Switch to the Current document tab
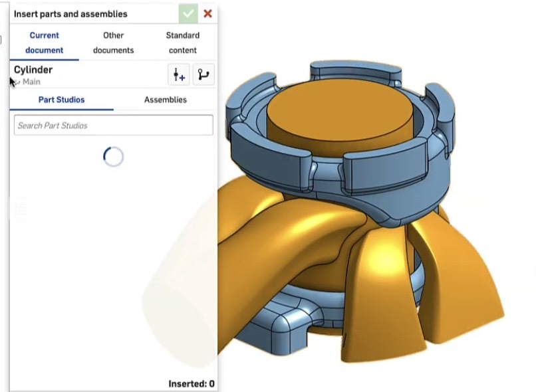This screenshot has height=392, width=536. click(45, 43)
